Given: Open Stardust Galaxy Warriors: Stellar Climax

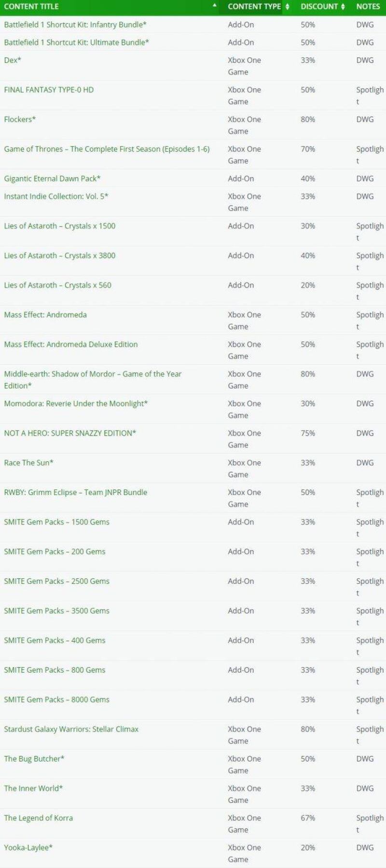Looking at the screenshot, I should [x=71, y=729].
